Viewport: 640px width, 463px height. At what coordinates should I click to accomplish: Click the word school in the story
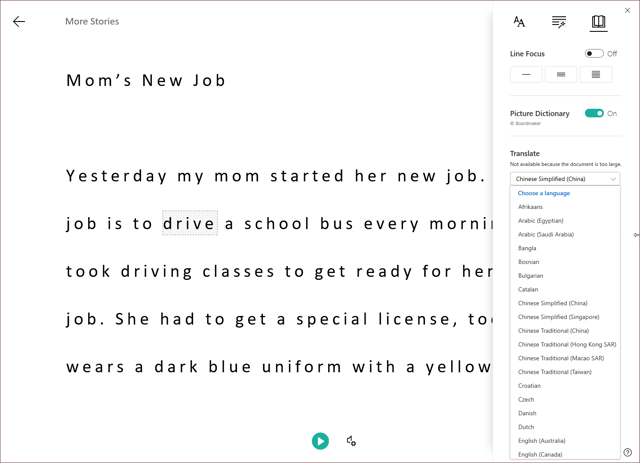coord(277,223)
